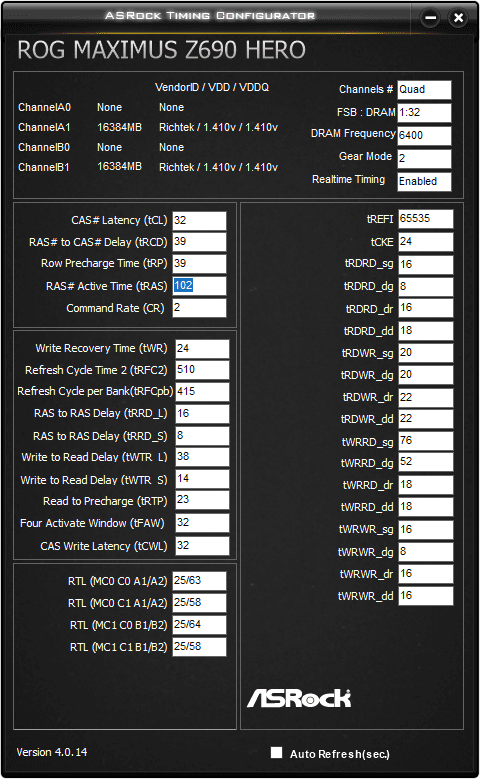Enable the Auto Refresh(sec.) checkbox
480x780 pixels.
(277, 753)
